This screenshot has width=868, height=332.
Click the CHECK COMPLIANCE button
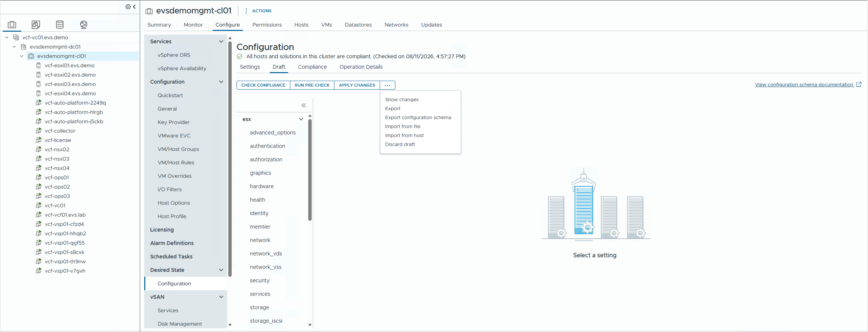pos(263,85)
